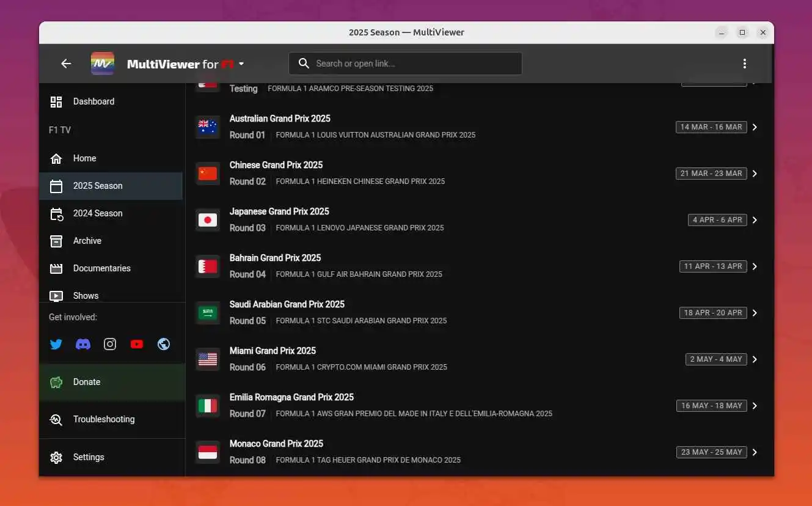Expand the Japanese Grand Prix chevron

755,220
